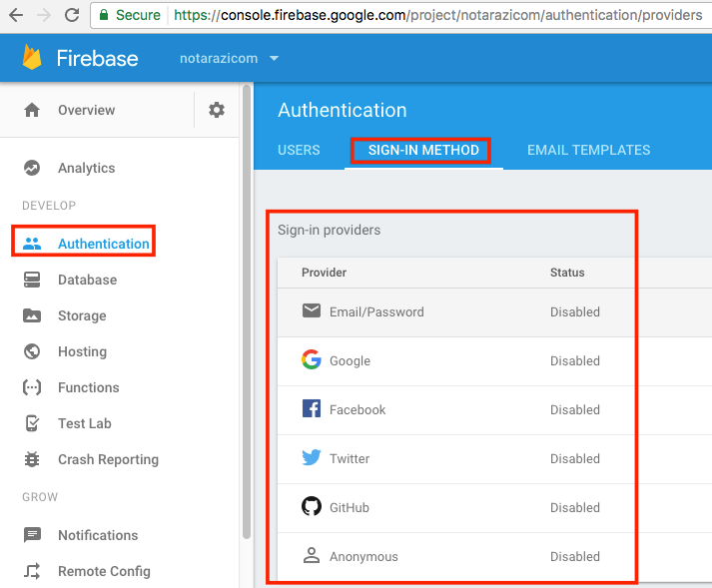
Task: Click the Firebase wordmark
Action: click(97, 59)
